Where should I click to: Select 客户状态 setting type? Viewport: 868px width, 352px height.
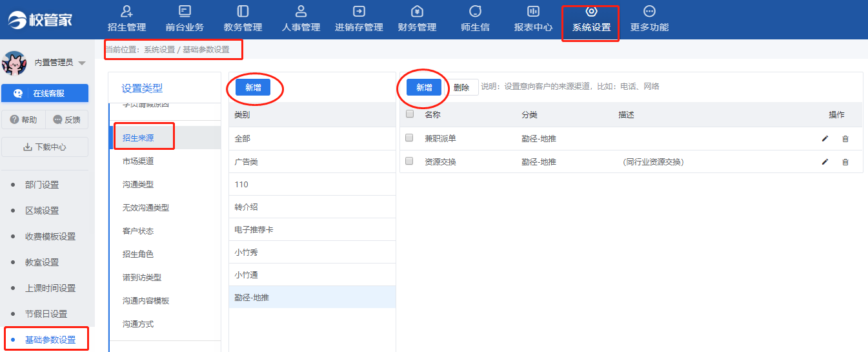pyautogui.click(x=165, y=231)
